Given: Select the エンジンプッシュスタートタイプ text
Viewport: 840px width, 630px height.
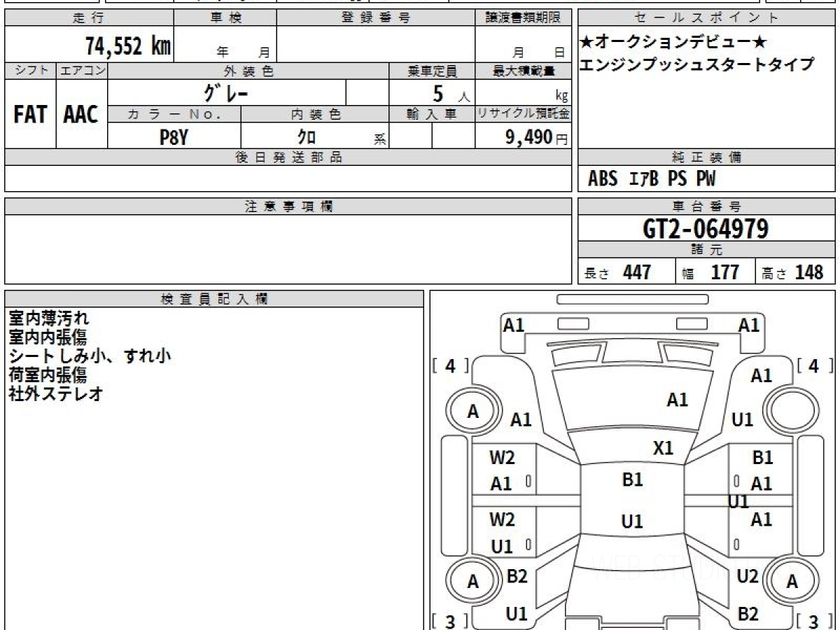Looking at the screenshot, I should click(696, 64).
